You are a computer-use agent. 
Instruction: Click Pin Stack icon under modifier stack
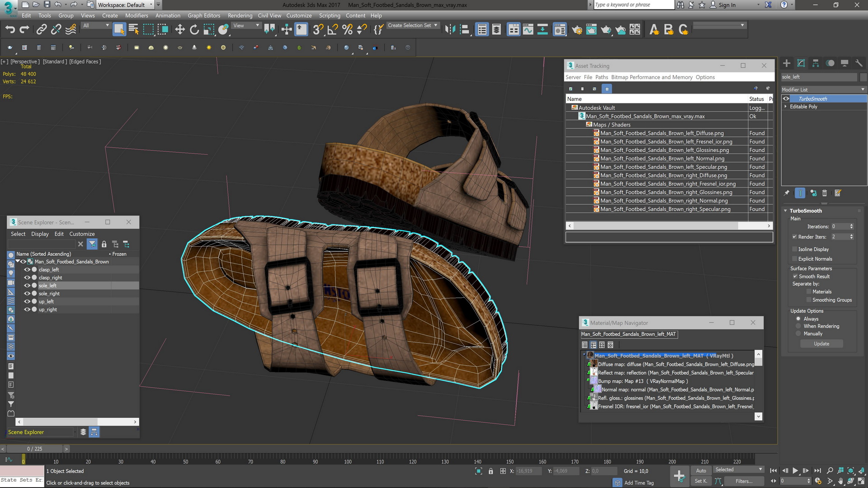pos(787,193)
